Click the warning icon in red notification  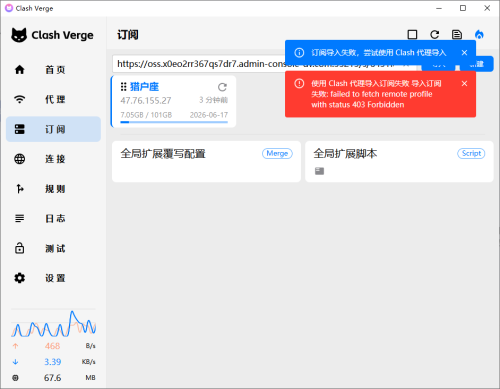299,83
